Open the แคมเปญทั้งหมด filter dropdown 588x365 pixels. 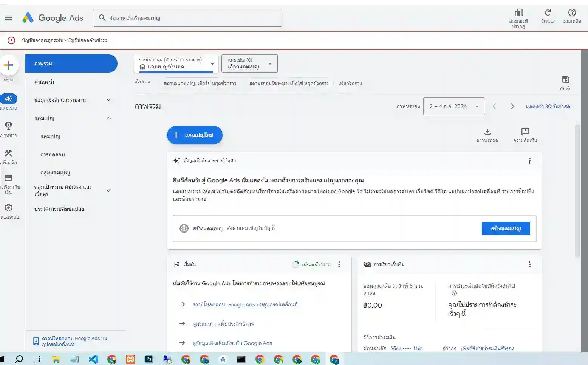[175, 64]
